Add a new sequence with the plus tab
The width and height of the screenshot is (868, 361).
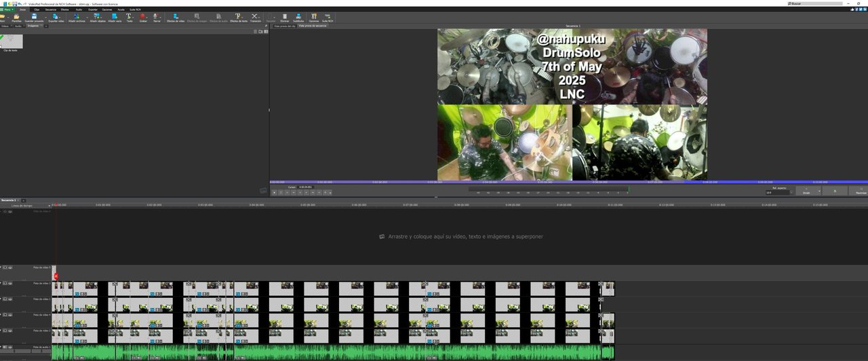point(23,200)
